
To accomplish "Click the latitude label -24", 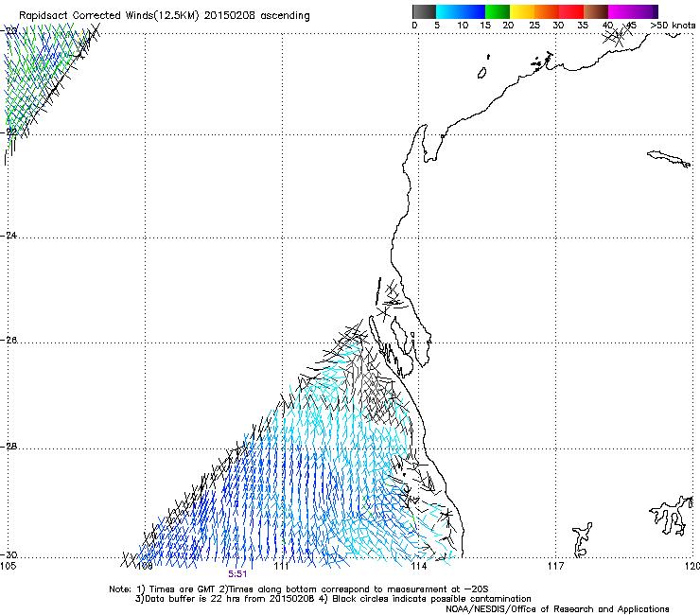I will pos(9,235).
